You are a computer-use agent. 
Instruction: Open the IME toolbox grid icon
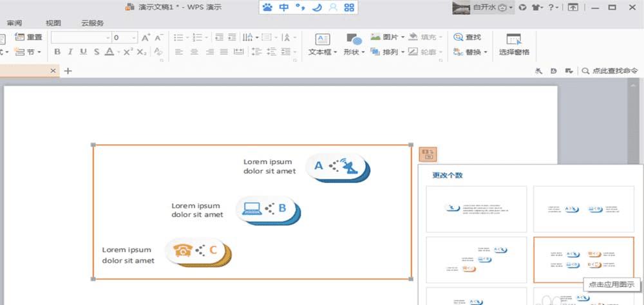tap(349, 7)
